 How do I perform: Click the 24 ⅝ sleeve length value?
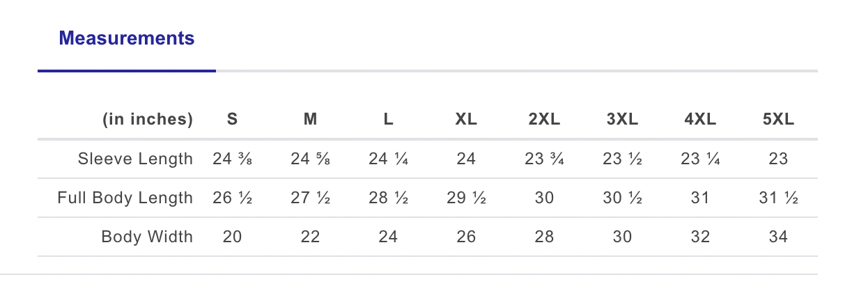311,159
